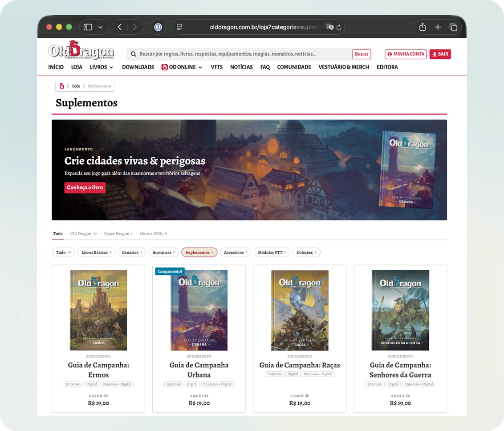
Task: Click the Sair logout button
Action: tap(440, 54)
